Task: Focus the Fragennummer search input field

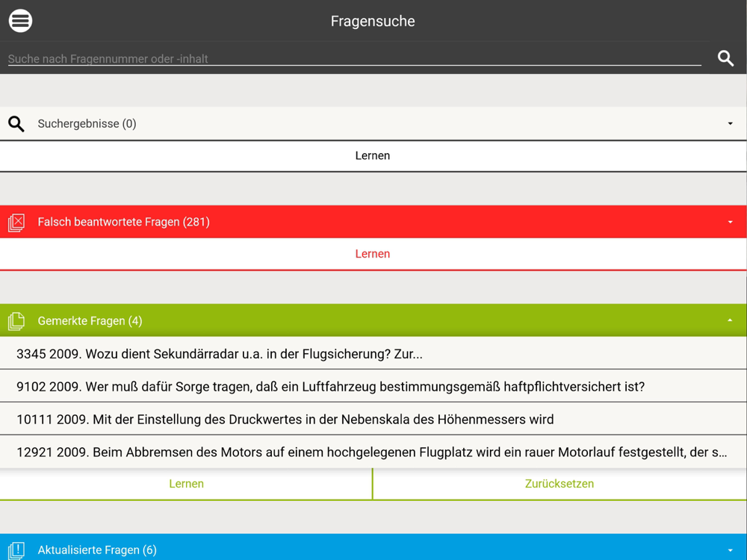Action: coord(354,58)
